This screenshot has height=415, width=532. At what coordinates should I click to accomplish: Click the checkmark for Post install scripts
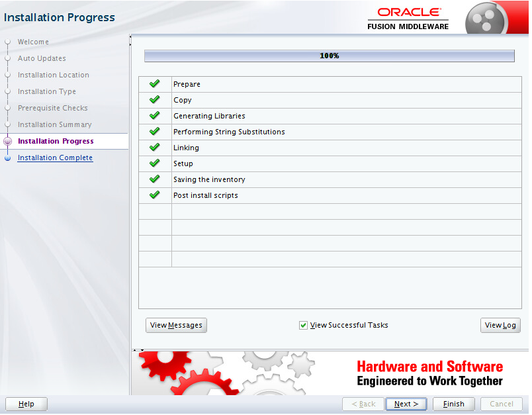point(154,195)
